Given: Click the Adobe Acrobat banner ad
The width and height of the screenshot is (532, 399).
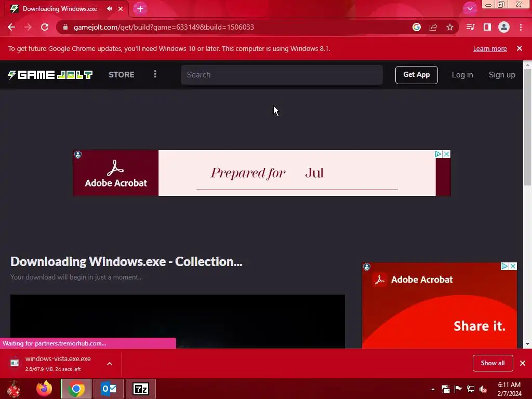Looking at the screenshot, I should click(262, 173).
